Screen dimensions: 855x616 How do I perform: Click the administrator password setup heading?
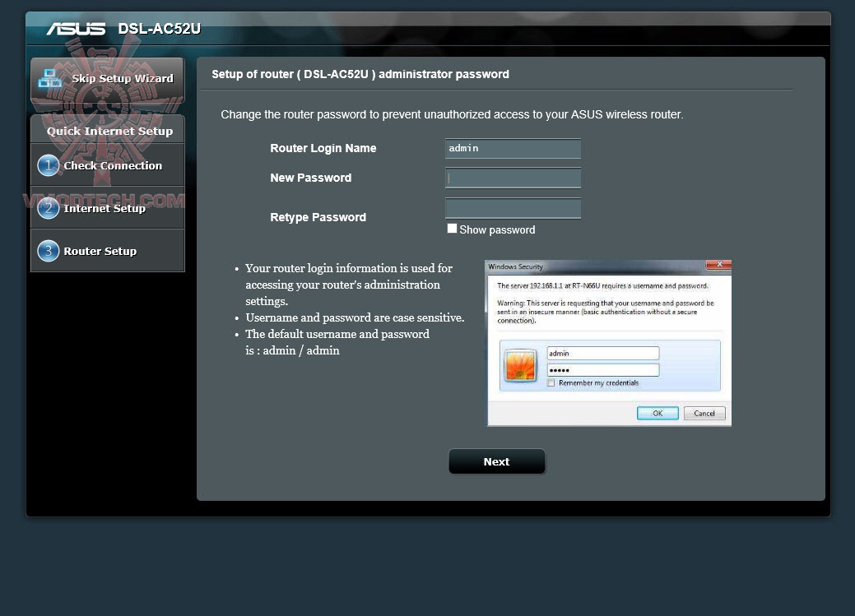[360, 74]
